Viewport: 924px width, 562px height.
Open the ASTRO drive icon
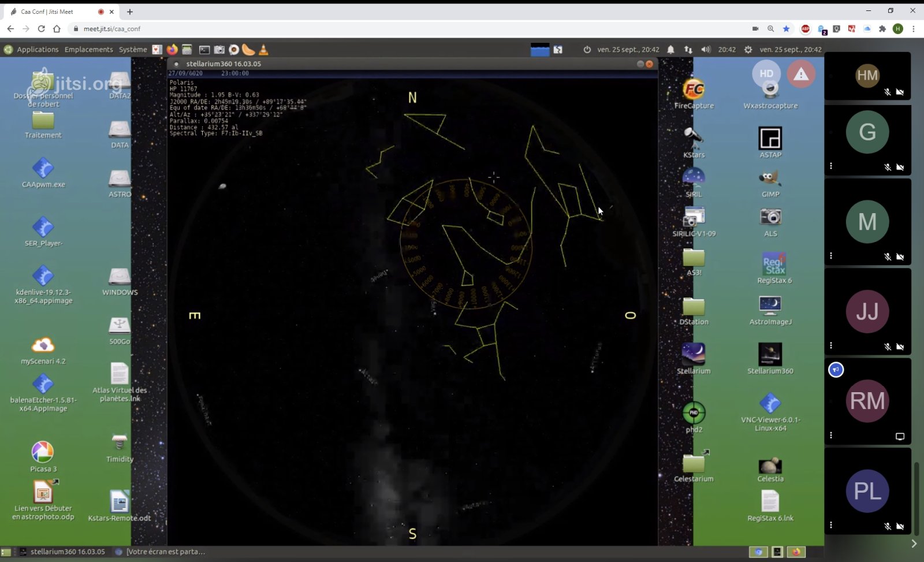[120, 178]
